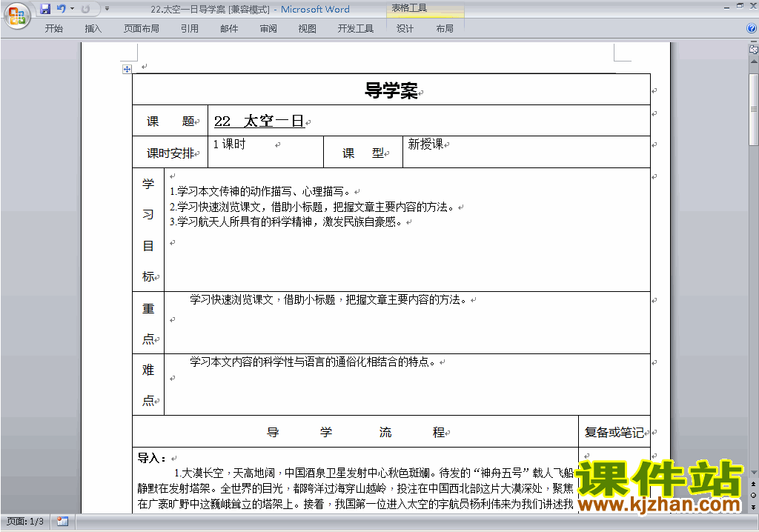Click the vertical scrollbar thumb
The width and height of the screenshot is (759, 532).
(x=754, y=109)
